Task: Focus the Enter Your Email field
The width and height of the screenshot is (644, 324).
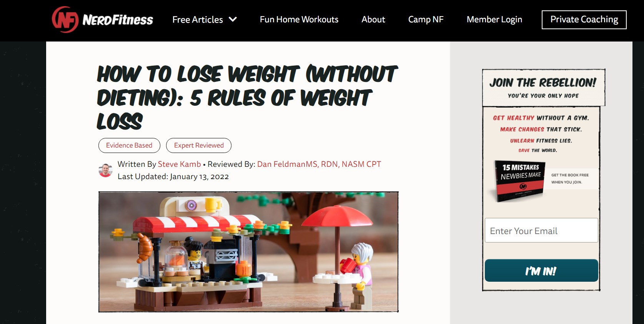Action: coord(541,230)
